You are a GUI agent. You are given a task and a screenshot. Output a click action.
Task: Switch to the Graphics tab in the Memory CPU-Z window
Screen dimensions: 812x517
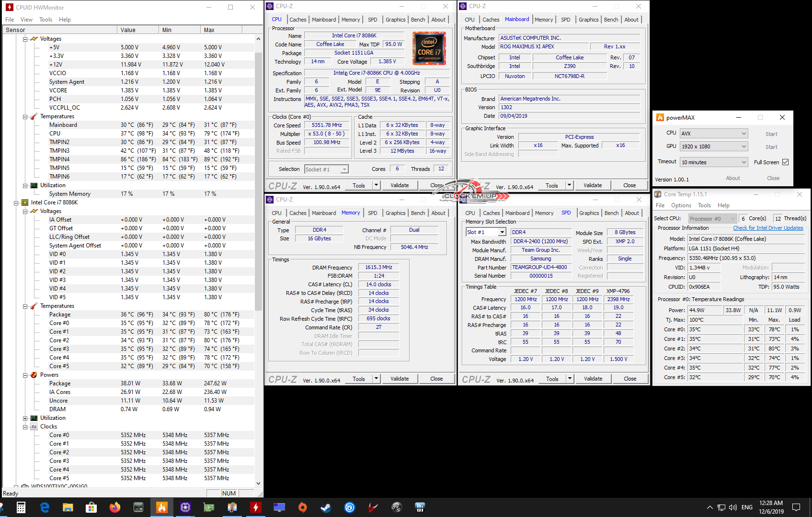395,213
